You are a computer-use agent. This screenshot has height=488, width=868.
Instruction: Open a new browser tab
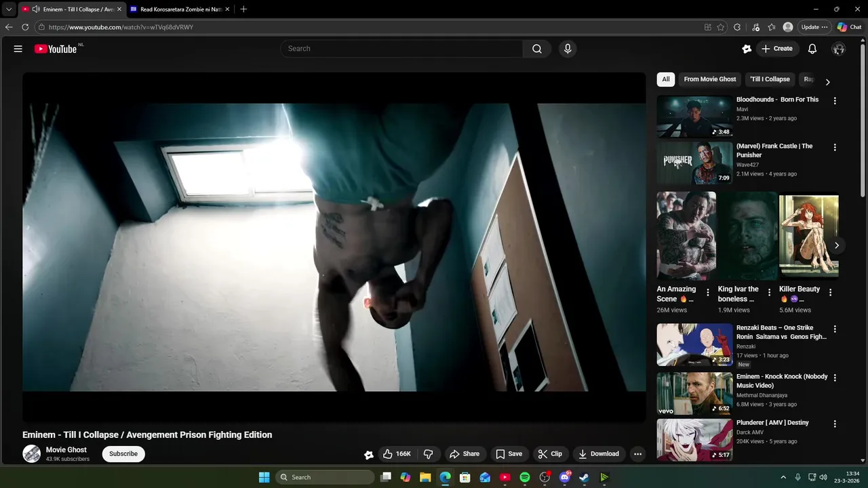point(243,9)
